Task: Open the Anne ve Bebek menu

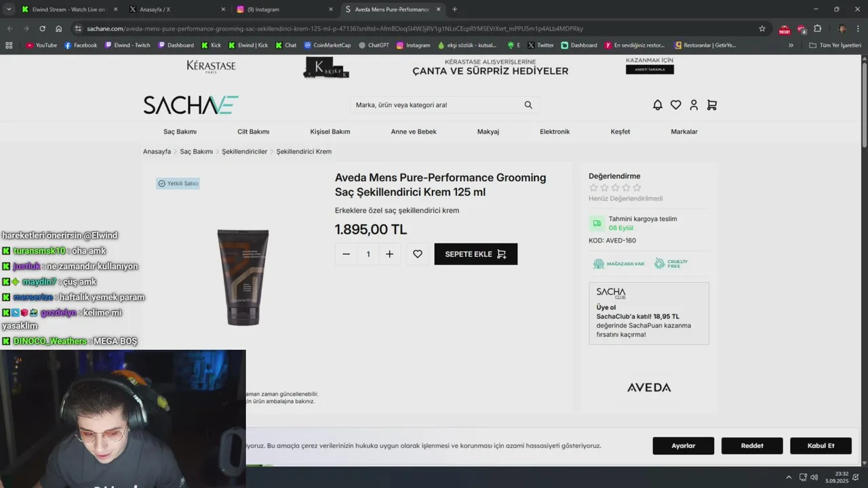Action: click(414, 131)
